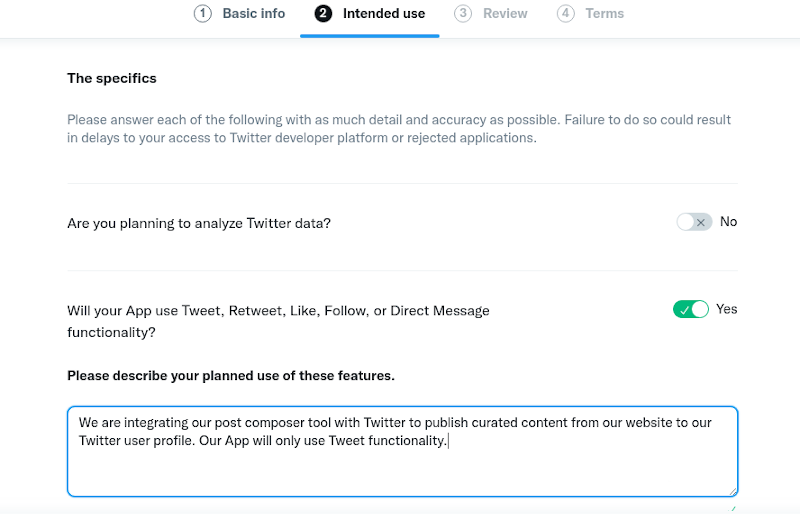Click the No label beside analyze toggle
800x520 pixels.
tap(728, 221)
